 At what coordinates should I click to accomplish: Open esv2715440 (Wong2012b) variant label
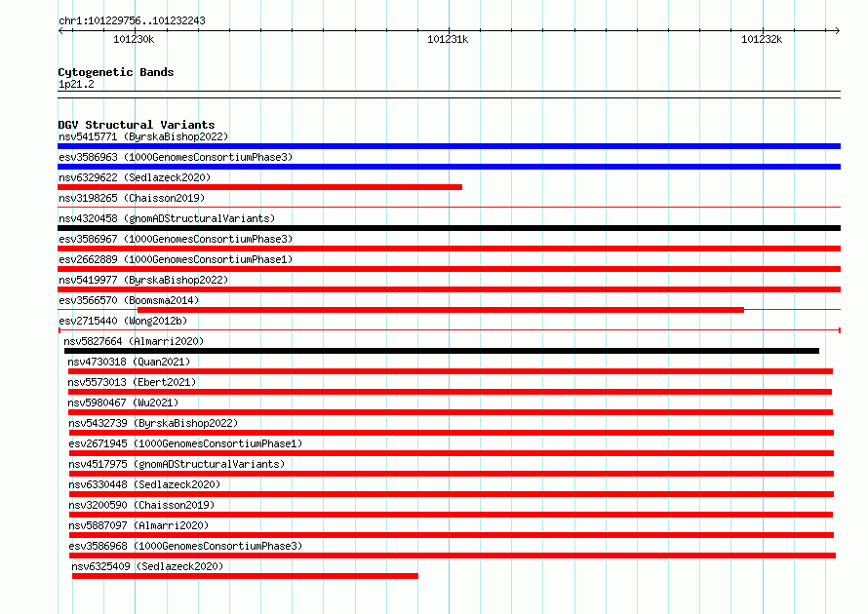pos(123,321)
